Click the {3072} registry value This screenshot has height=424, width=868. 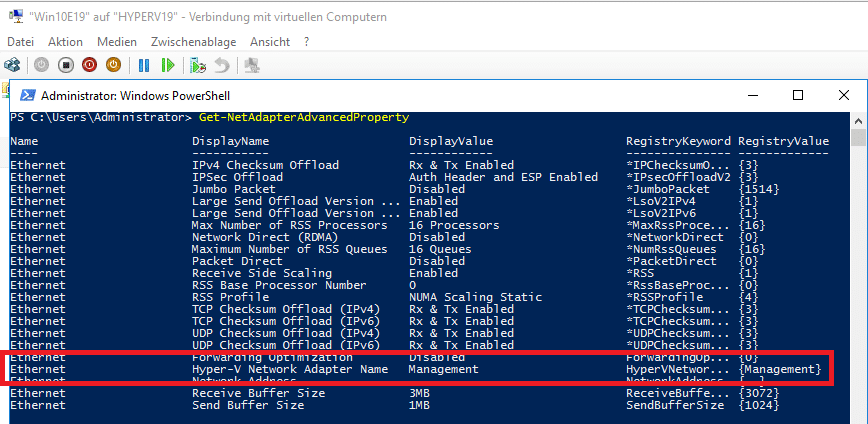759,393
